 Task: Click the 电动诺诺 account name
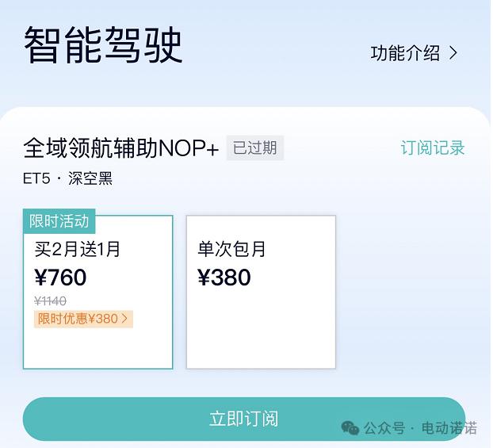449,428
